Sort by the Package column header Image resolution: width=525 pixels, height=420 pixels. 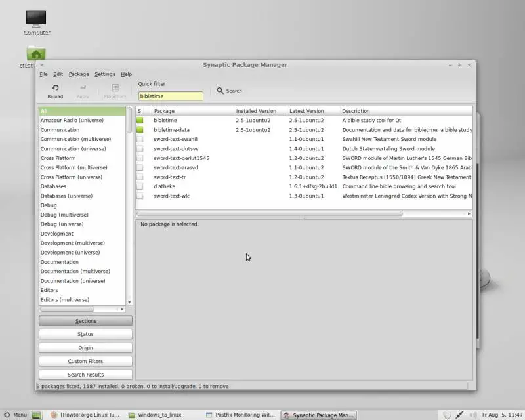coord(193,111)
